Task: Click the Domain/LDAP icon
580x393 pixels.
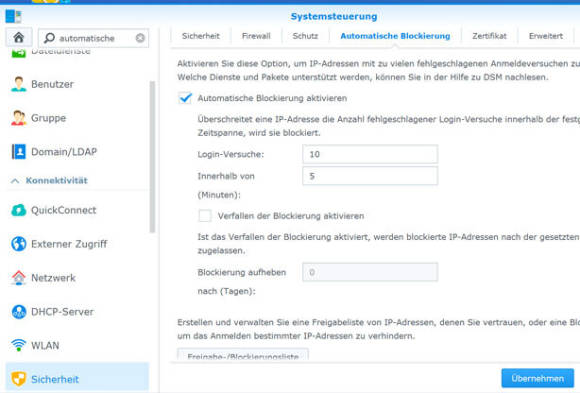Action: point(18,152)
